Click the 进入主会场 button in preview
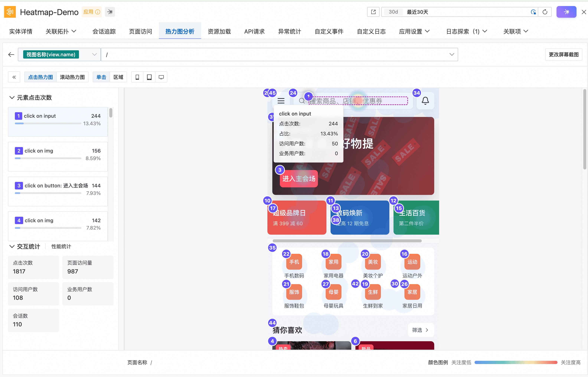The height and width of the screenshot is (377, 588). [299, 179]
